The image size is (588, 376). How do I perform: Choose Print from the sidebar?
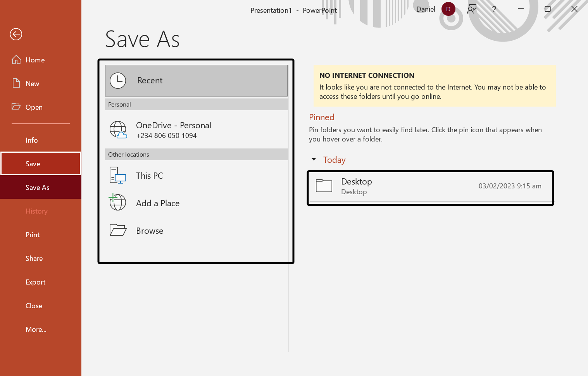tap(33, 235)
